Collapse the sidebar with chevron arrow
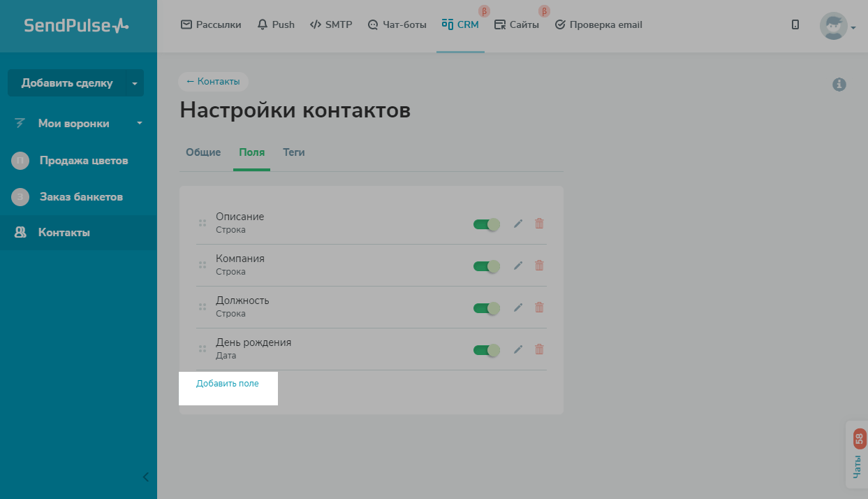The width and height of the screenshot is (868, 499). click(x=145, y=477)
